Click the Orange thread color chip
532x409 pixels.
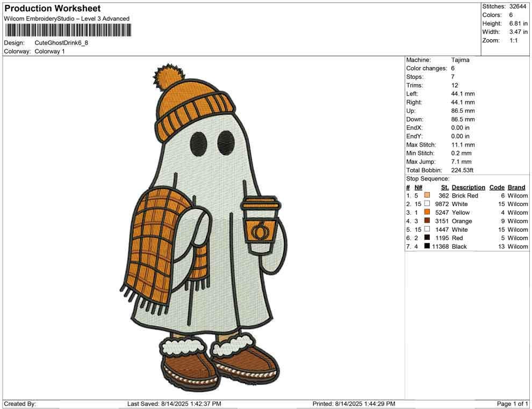tap(427, 221)
